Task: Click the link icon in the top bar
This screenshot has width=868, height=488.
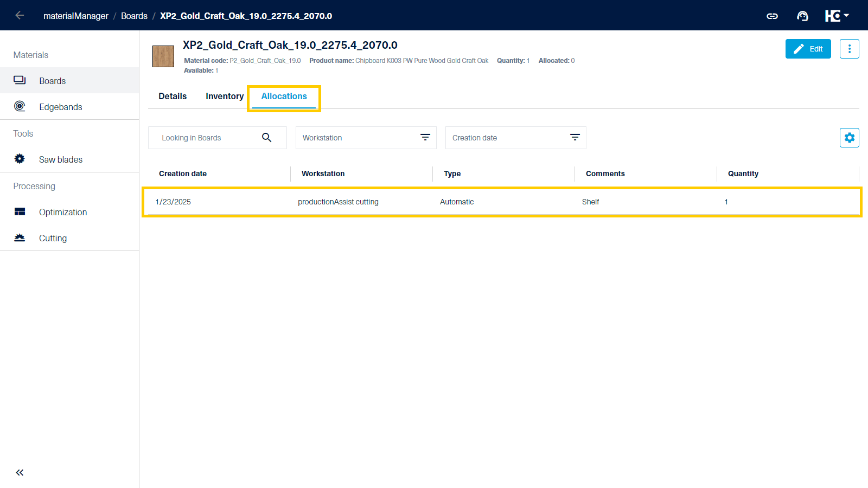Action: [772, 16]
